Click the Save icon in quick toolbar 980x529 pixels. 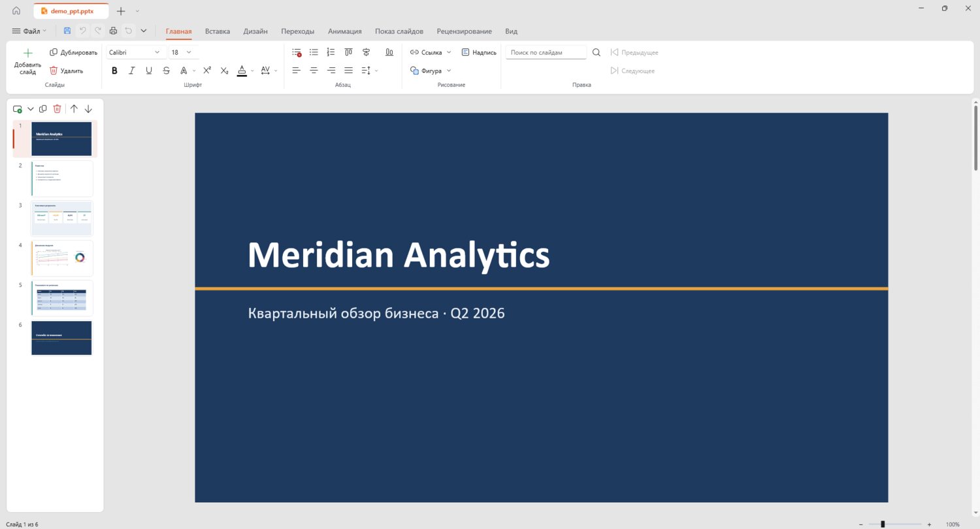(67, 31)
